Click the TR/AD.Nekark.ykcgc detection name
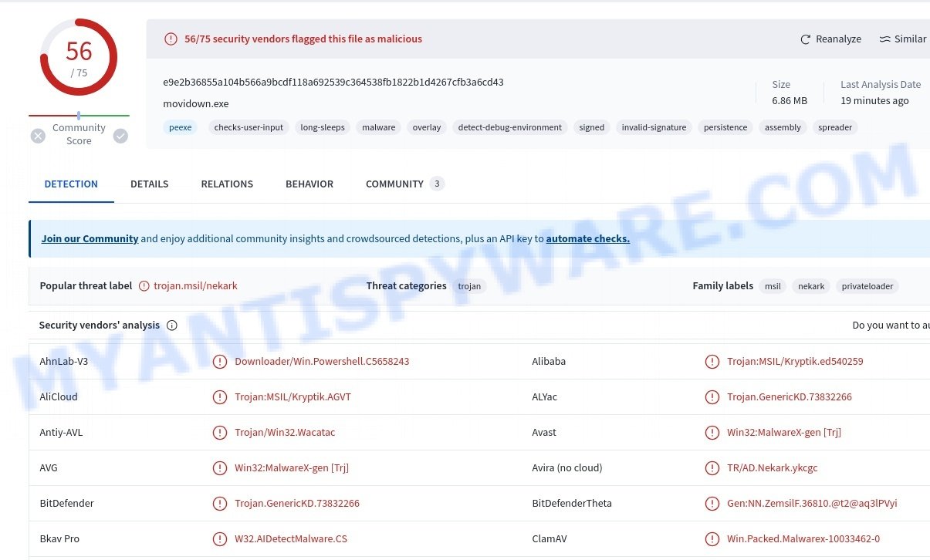The width and height of the screenshot is (930, 560). click(x=773, y=468)
